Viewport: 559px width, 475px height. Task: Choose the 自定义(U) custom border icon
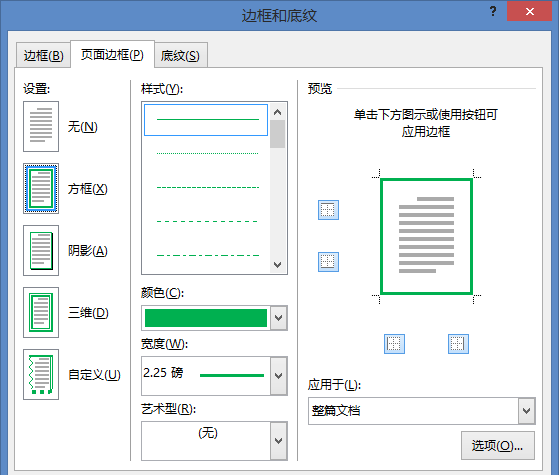coord(41,374)
